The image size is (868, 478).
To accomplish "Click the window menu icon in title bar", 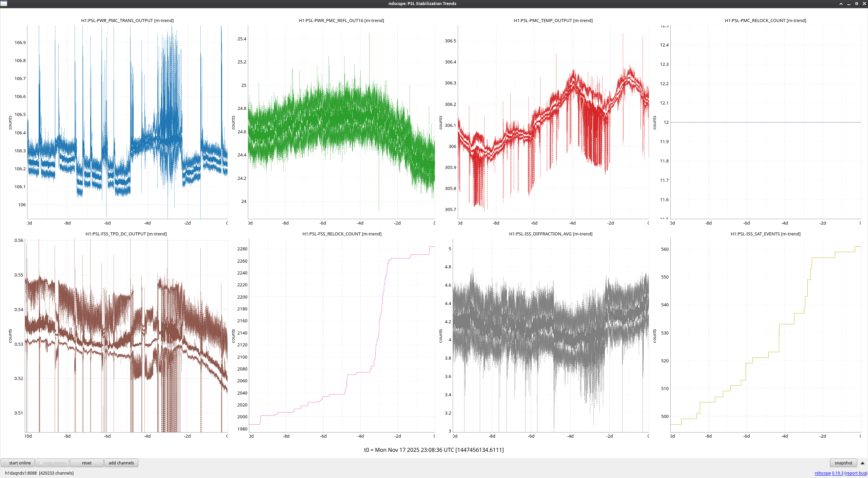I will point(4,3).
